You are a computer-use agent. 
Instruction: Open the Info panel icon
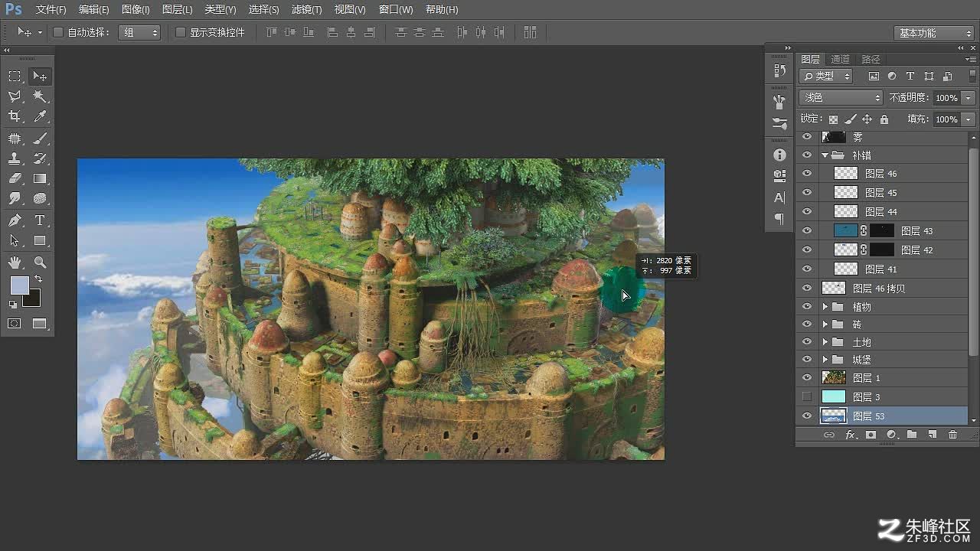click(x=779, y=155)
